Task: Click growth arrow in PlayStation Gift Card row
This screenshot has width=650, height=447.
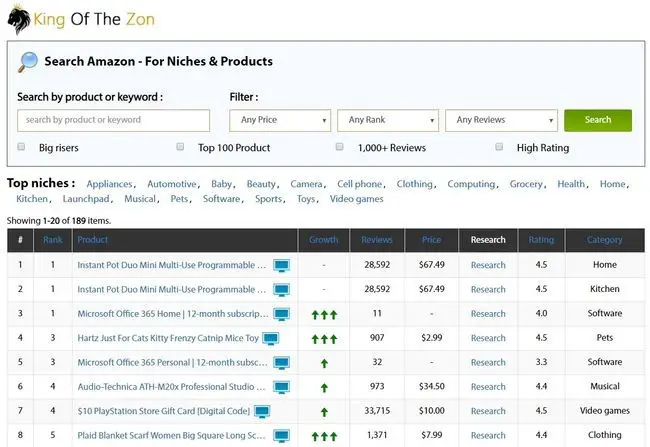Action: click(324, 412)
